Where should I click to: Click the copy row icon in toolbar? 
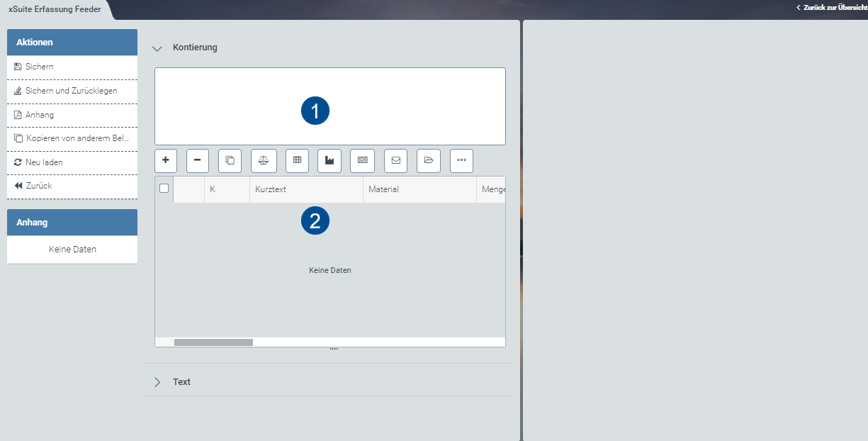pyautogui.click(x=230, y=160)
